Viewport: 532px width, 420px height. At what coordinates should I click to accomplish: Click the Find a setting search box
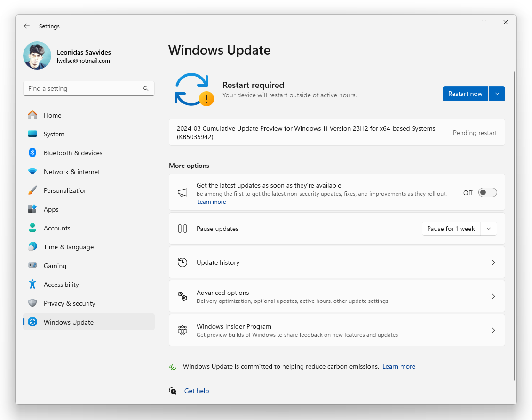pyautogui.click(x=89, y=88)
